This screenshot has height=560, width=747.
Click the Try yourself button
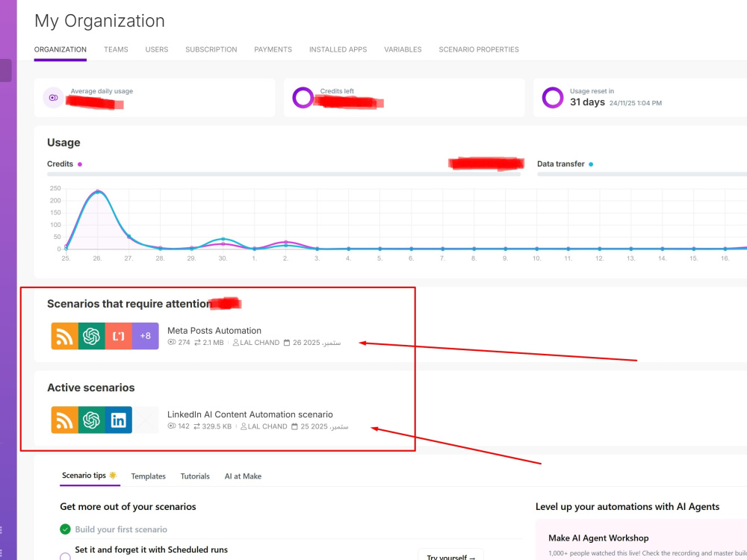(450, 556)
